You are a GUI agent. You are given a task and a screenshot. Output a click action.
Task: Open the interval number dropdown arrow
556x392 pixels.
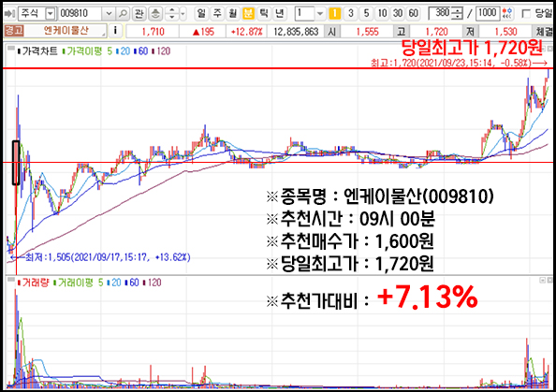coord(320,13)
